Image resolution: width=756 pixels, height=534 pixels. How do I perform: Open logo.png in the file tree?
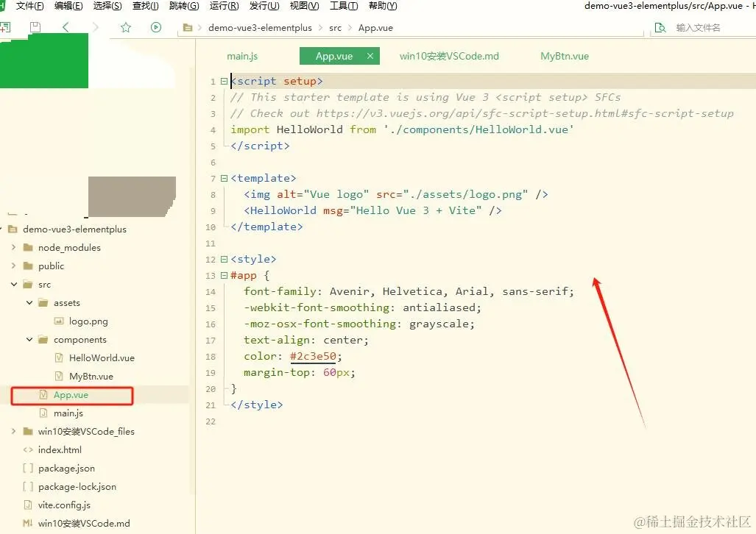(88, 321)
